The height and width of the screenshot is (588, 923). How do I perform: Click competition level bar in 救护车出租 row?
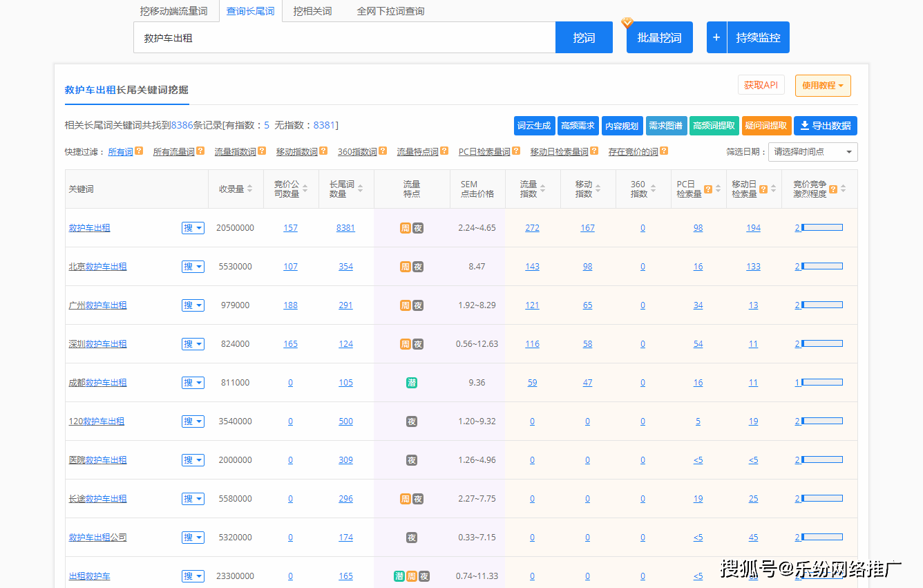[821, 227]
